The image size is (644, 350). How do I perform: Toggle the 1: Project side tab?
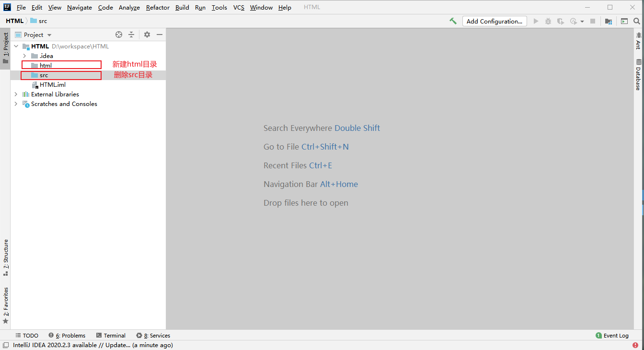click(x=5, y=48)
